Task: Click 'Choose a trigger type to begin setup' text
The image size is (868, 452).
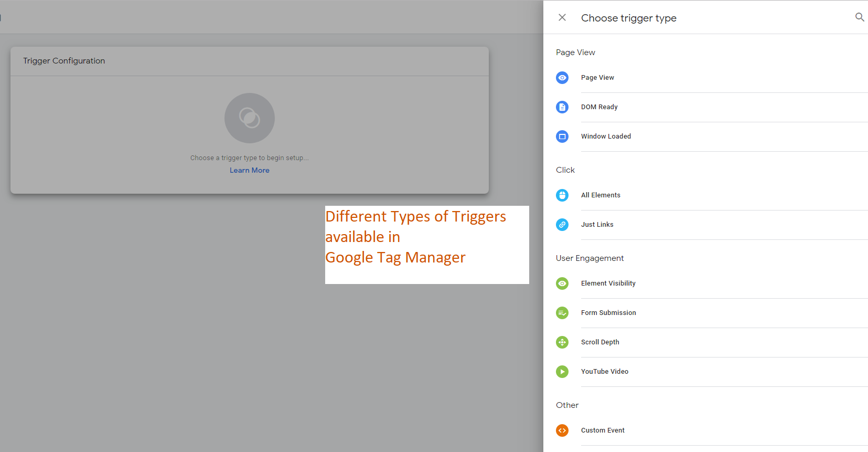Action: coord(250,157)
